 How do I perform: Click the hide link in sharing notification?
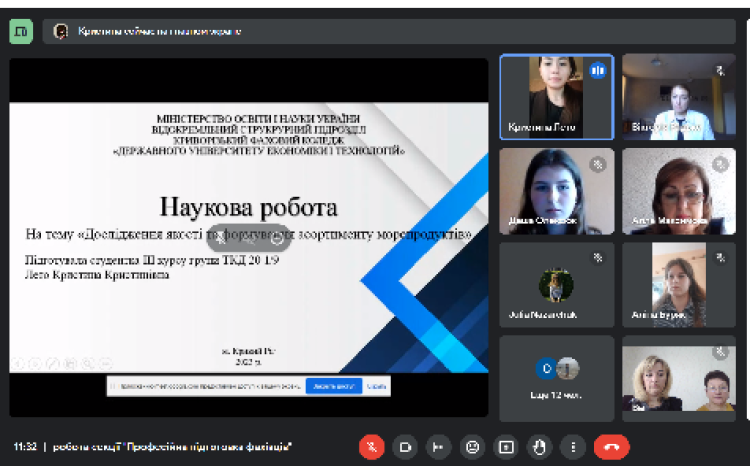376,386
